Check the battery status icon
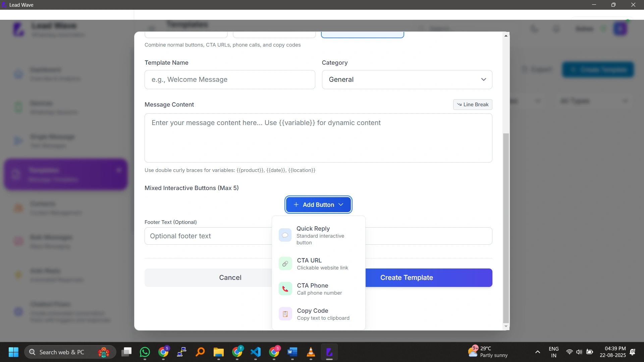Viewport: 644px width, 362px height. point(590,352)
